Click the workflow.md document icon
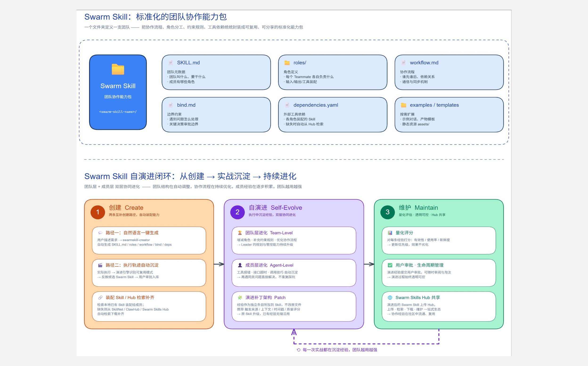This screenshot has height=366, width=588. point(404,63)
